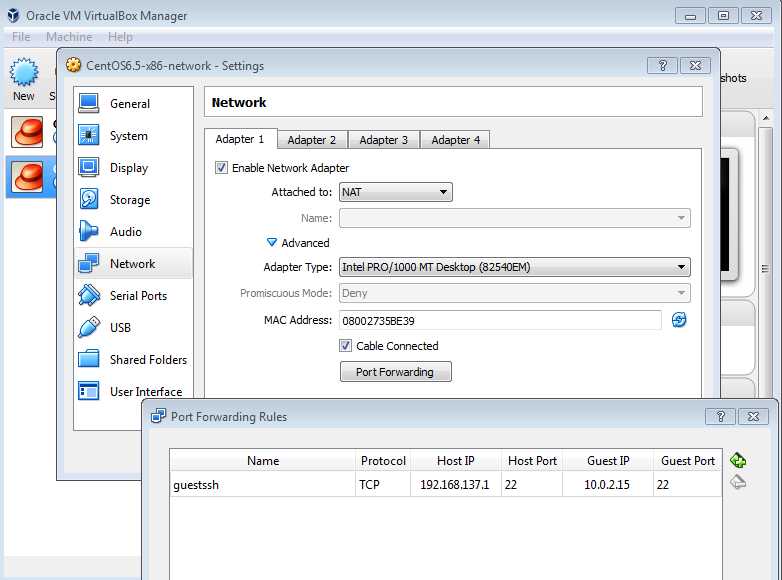Select highlighted red hat VM in list

(x=27, y=177)
